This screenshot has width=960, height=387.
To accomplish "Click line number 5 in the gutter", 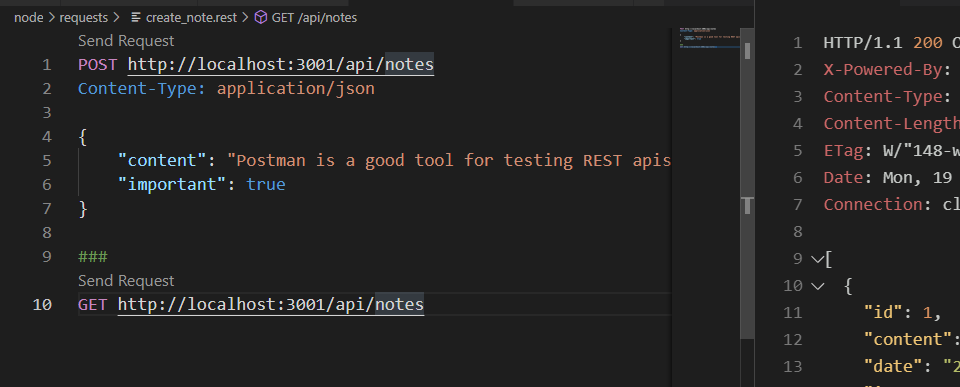I will tap(47, 161).
